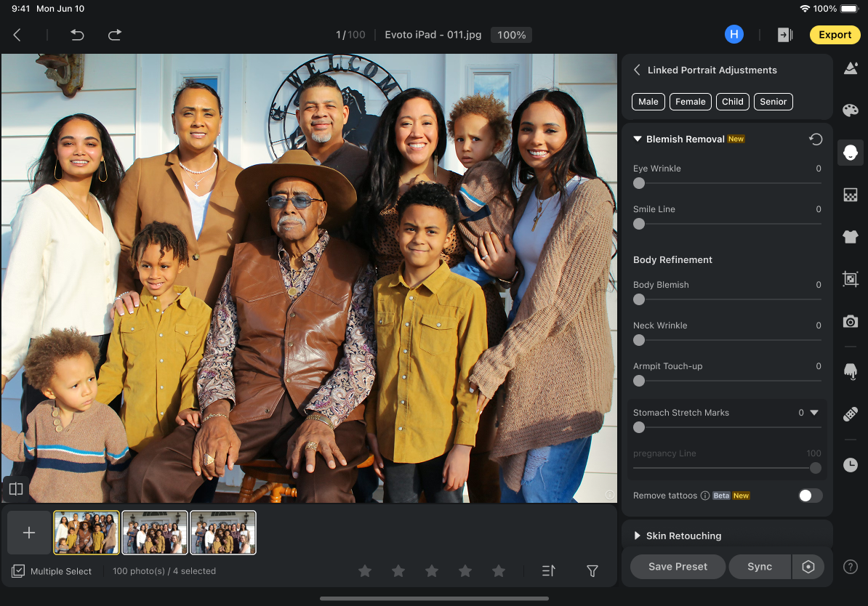Open the history clock icon
Viewport: 868px width, 606px height.
pyautogui.click(x=850, y=466)
